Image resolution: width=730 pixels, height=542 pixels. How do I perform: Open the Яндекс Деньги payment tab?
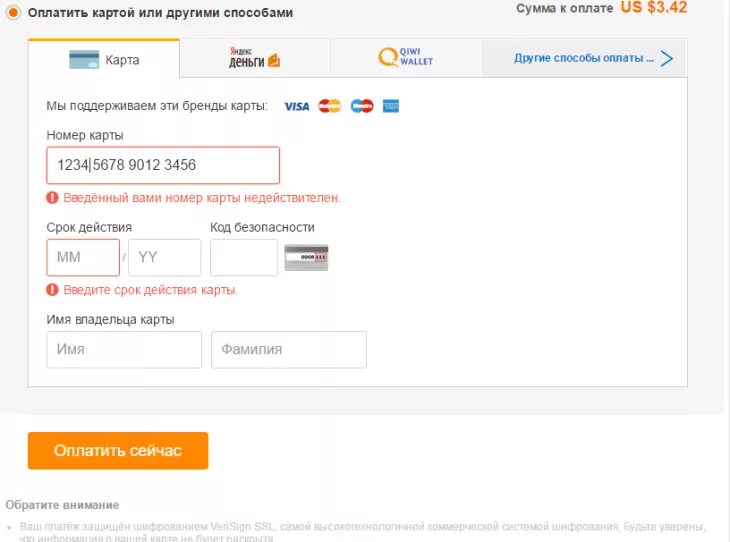(x=254, y=58)
